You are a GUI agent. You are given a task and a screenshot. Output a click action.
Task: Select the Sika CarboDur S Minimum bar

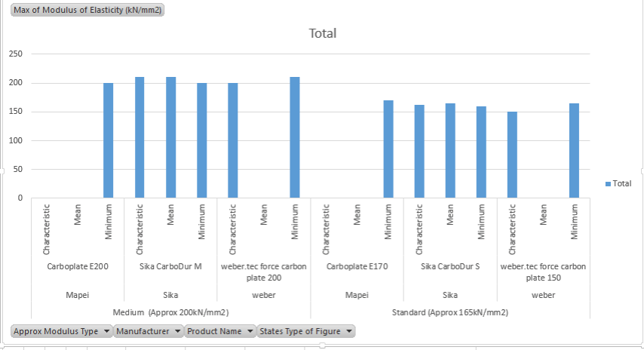point(481,152)
